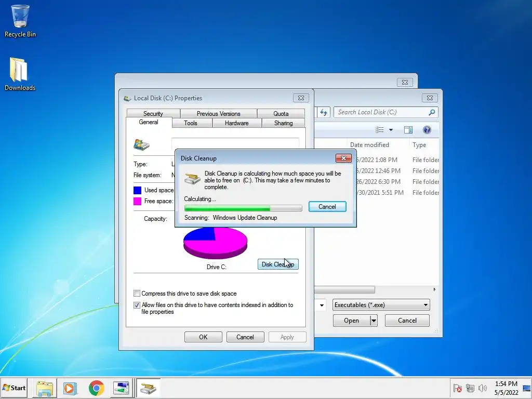Click the Disk Cleanup button in Properties

pyautogui.click(x=278, y=264)
